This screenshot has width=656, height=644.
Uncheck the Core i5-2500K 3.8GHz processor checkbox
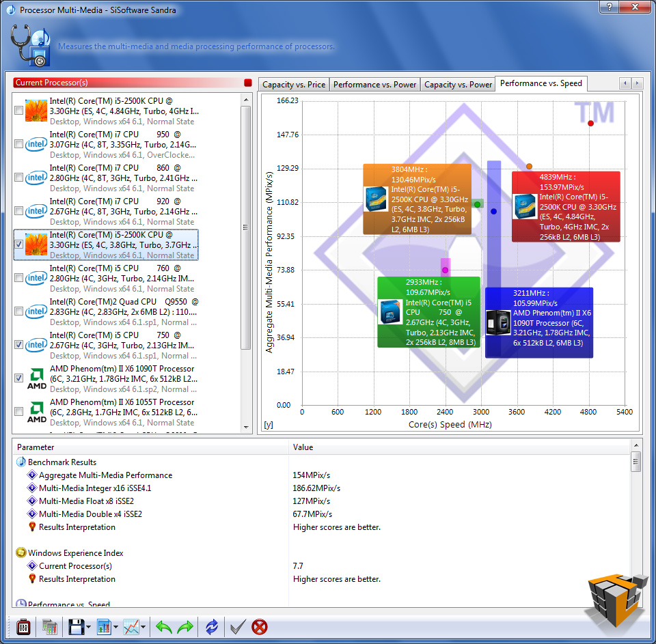(x=19, y=244)
